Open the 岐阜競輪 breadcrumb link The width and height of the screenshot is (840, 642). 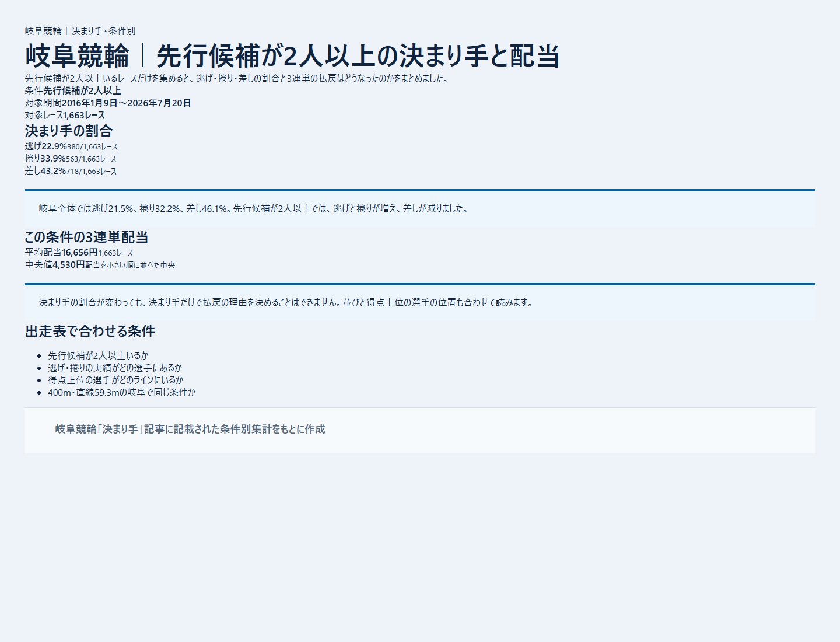pos(43,31)
